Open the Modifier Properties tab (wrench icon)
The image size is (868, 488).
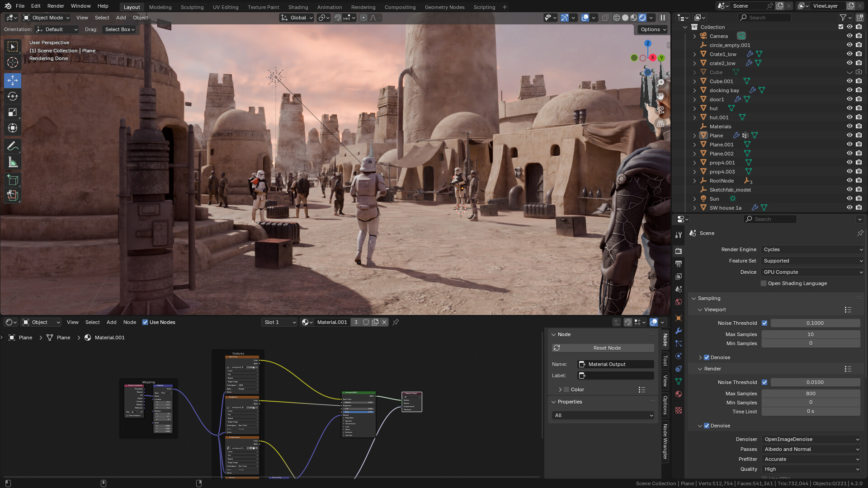(x=678, y=331)
